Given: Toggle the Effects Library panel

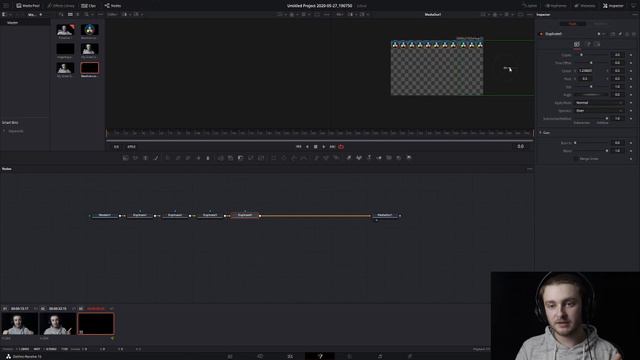Looking at the screenshot, I should (61, 6).
